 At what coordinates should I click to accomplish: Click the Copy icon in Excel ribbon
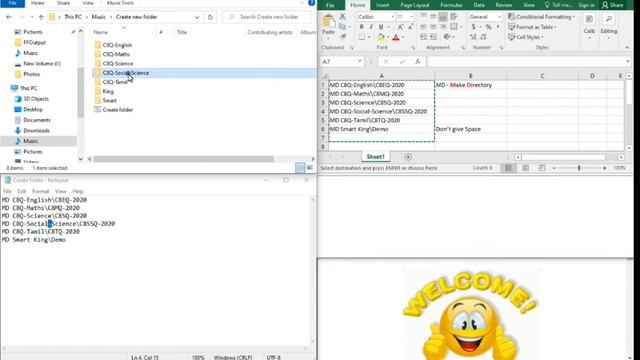(342, 27)
